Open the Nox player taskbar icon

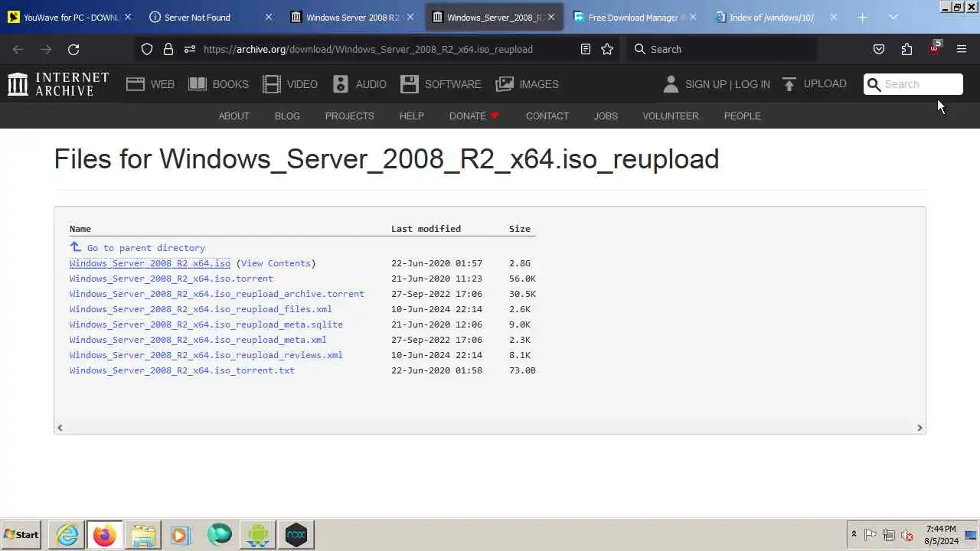tap(296, 535)
